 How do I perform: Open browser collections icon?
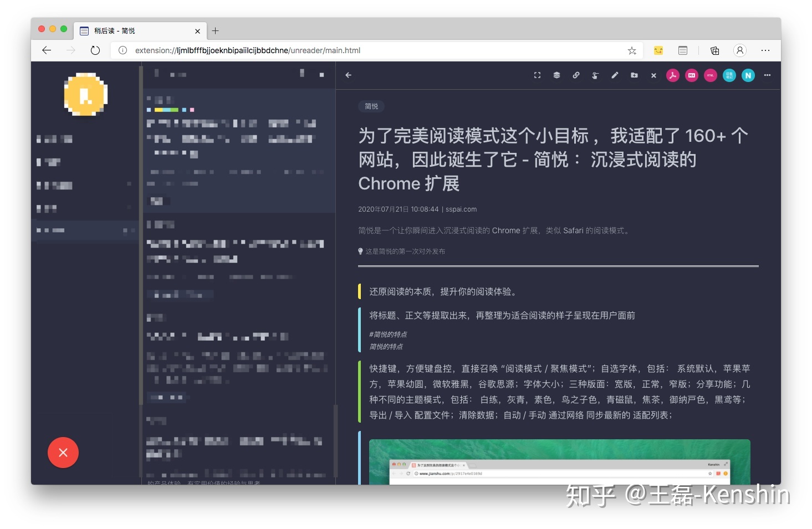[x=715, y=50]
